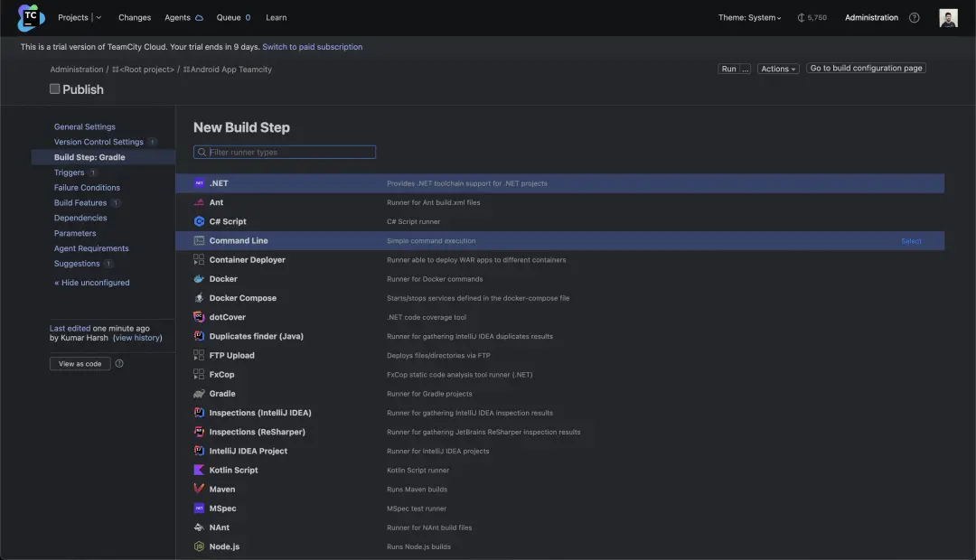Viewport: 976px width, 560px height.
Task: Open the Actions dropdown
Action: (x=778, y=69)
